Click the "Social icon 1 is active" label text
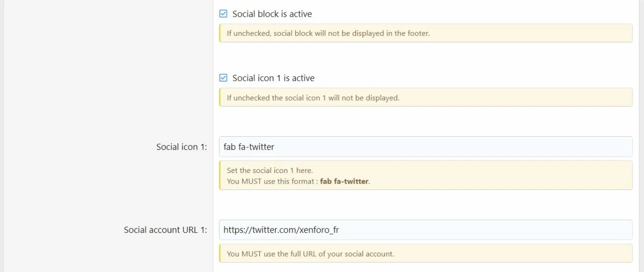644x272 pixels. (x=273, y=78)
